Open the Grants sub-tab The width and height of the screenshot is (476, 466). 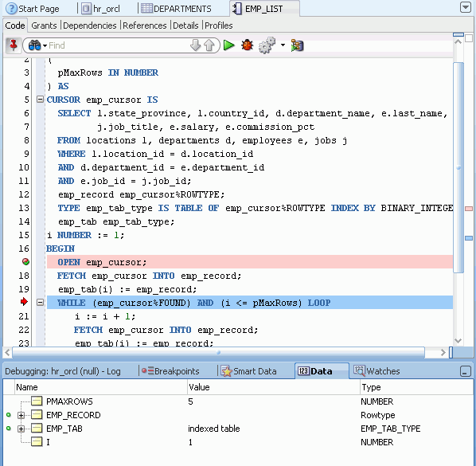pyautogui.click(x=44, y=25)
